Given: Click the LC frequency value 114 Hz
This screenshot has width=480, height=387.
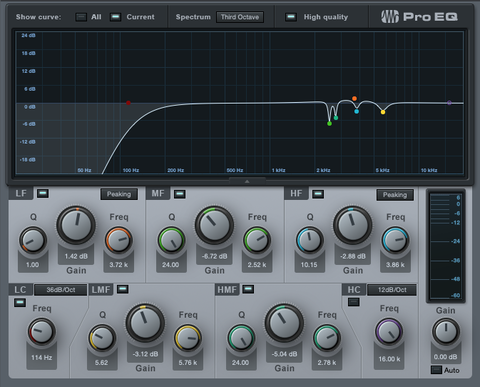Looking at the screenshot, I should (42, 357).
